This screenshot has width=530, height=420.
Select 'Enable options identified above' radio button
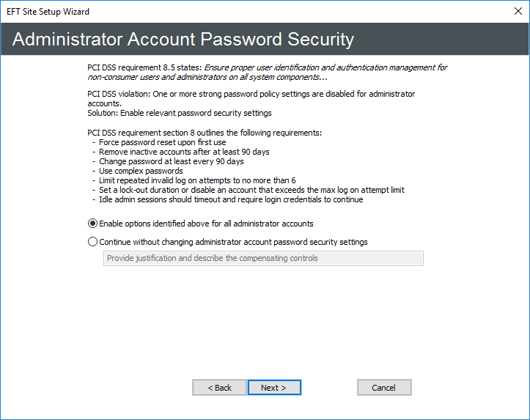click(93, 224)
